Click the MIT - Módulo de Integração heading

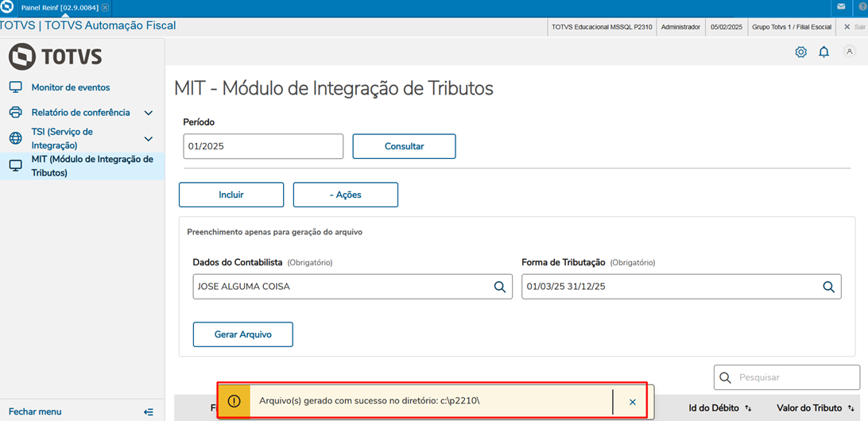click(333, 87)
